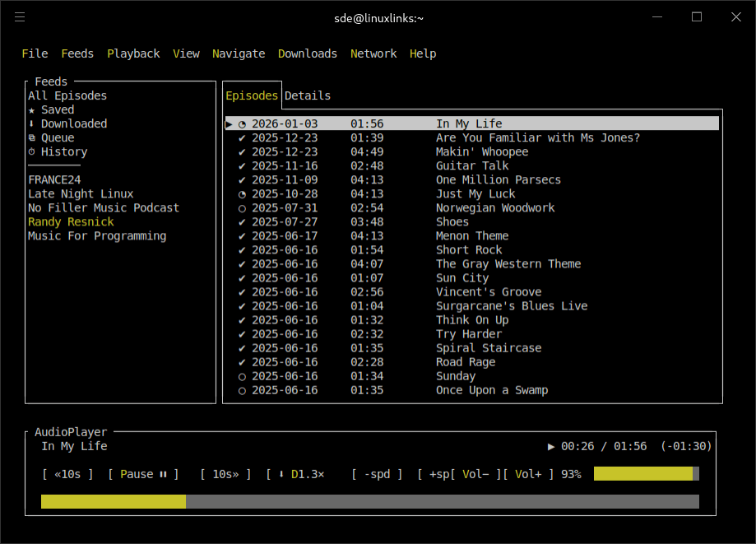This screenshot has height=544, width=756.
Task: Click the download arrow icon beside Downloaded
Action: click(32, 123)
